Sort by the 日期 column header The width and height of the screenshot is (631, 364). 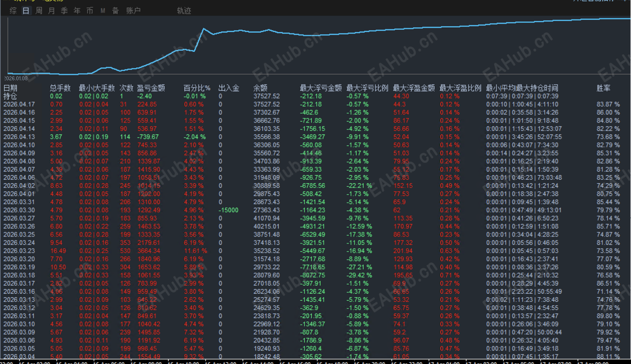pyautogui.click(x=10, y=88)
